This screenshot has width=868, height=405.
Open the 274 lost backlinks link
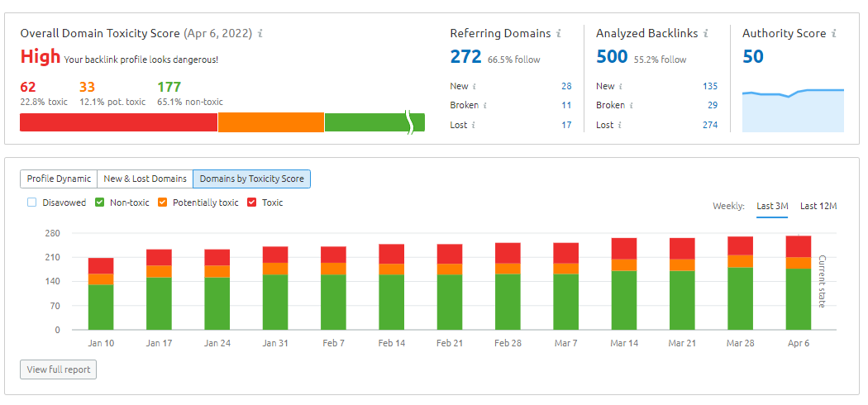click(x=709, y=125)
